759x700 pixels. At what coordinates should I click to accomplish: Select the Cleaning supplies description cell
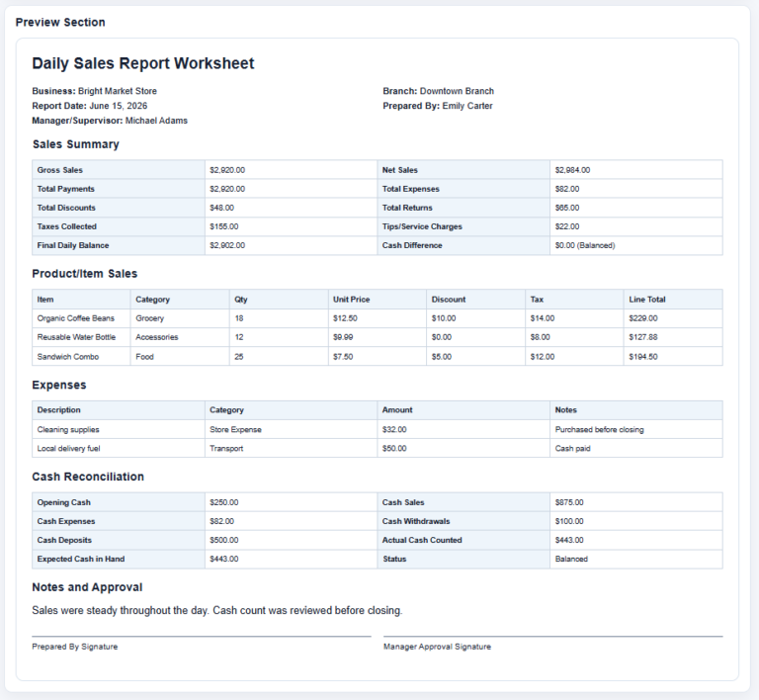[119, 429]
